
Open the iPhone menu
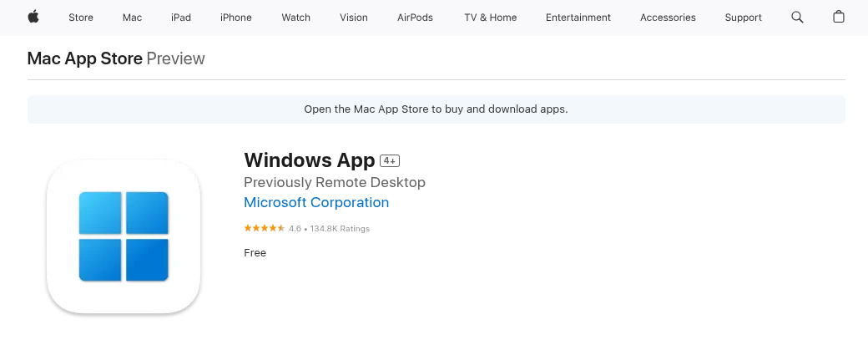(x=236, y=18)
